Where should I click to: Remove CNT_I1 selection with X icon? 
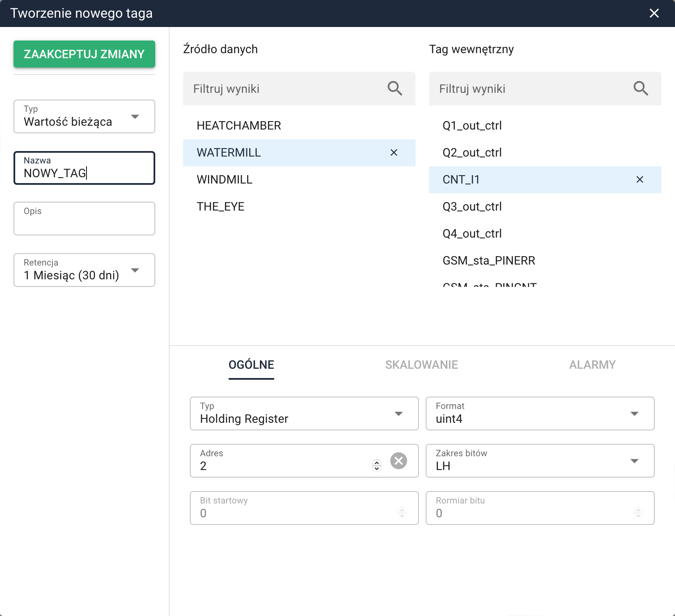(x=640, y=180)
